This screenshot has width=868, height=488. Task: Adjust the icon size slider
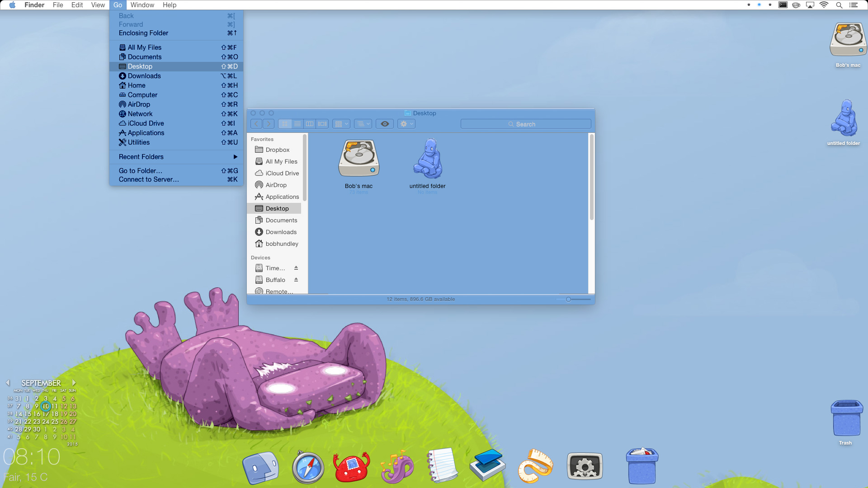tap(568, 299)
